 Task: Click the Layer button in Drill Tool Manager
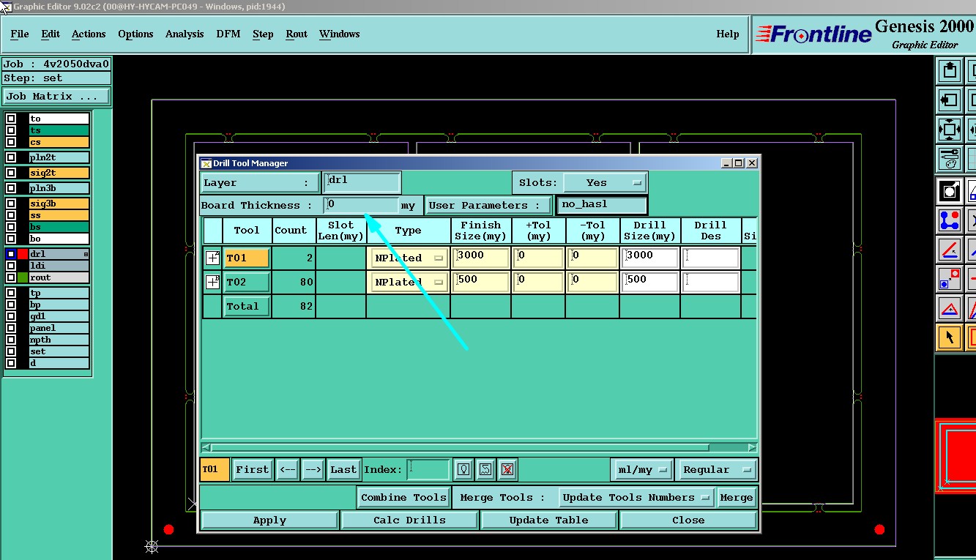tap(260, 182)
